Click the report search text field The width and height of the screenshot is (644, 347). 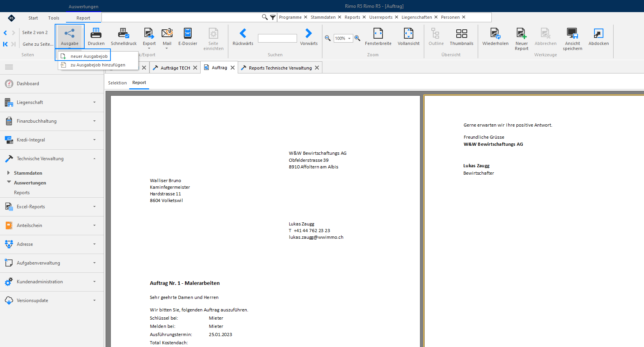[x=278, y=38]
